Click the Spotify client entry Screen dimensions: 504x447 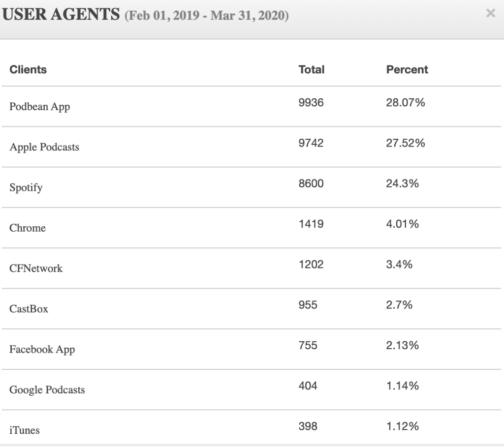(26, 187)
